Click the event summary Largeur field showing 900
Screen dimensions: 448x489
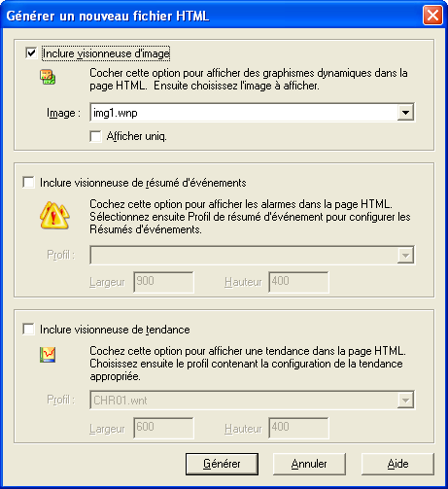[163, 282]
